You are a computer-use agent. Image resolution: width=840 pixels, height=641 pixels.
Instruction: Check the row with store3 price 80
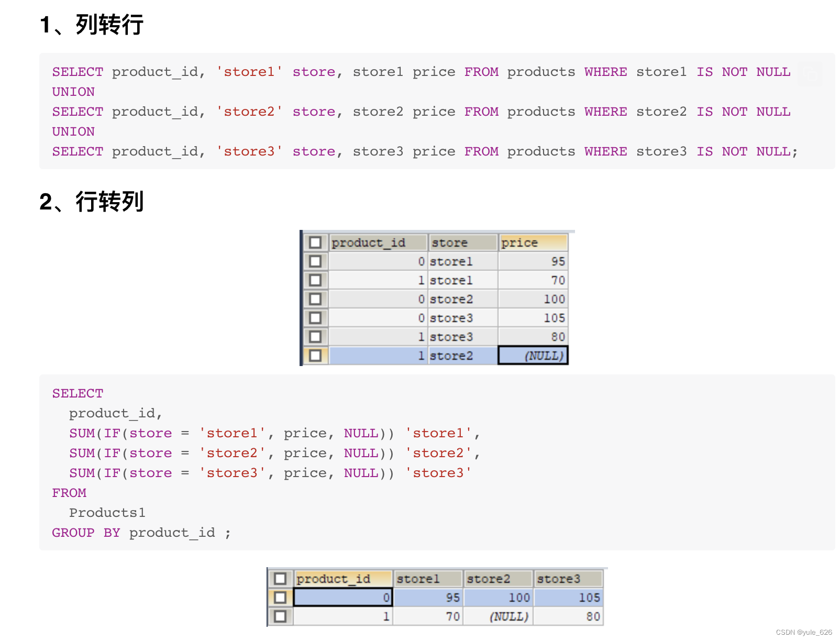(x=315, y=337)
